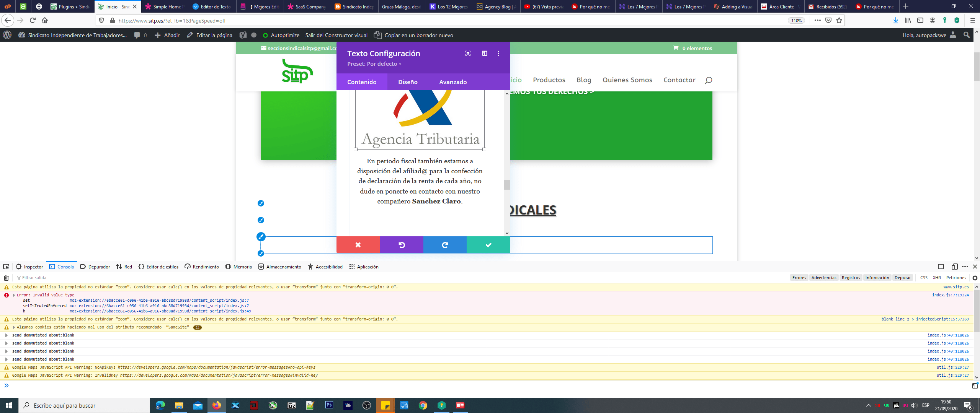Open comments bubble in WordPress admin bar
Image resolution: width=980 pixels, height=413 pixels.
click(x=140, y=35)
